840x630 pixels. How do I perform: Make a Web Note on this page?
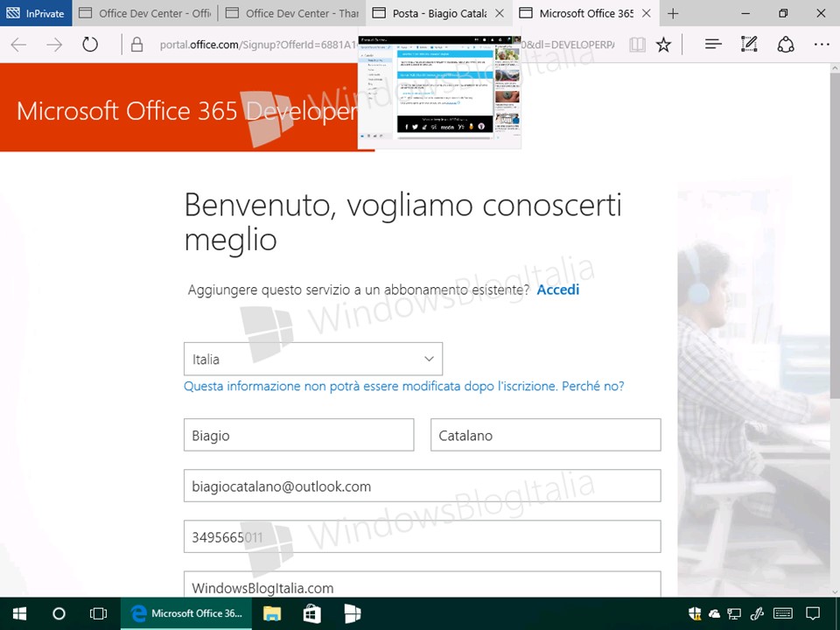tap(749, 45)
